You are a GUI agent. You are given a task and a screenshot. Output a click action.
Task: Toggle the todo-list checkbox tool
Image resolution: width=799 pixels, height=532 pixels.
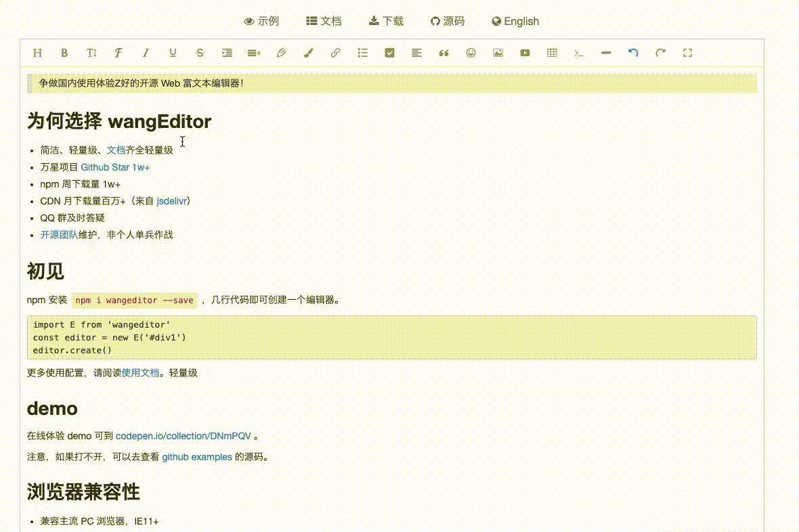389,52
